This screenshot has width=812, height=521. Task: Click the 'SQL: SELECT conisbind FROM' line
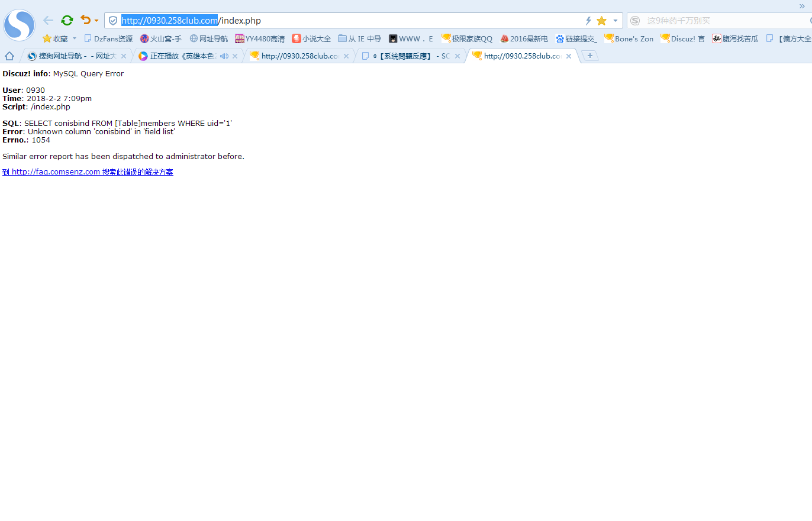click(117, 124)
